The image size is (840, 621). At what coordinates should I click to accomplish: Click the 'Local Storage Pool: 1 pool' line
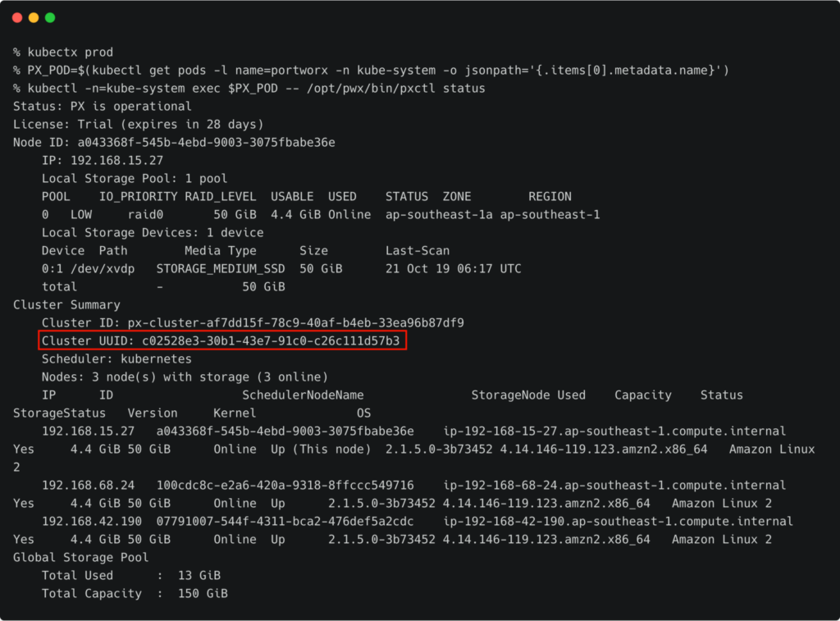point(135,179)
